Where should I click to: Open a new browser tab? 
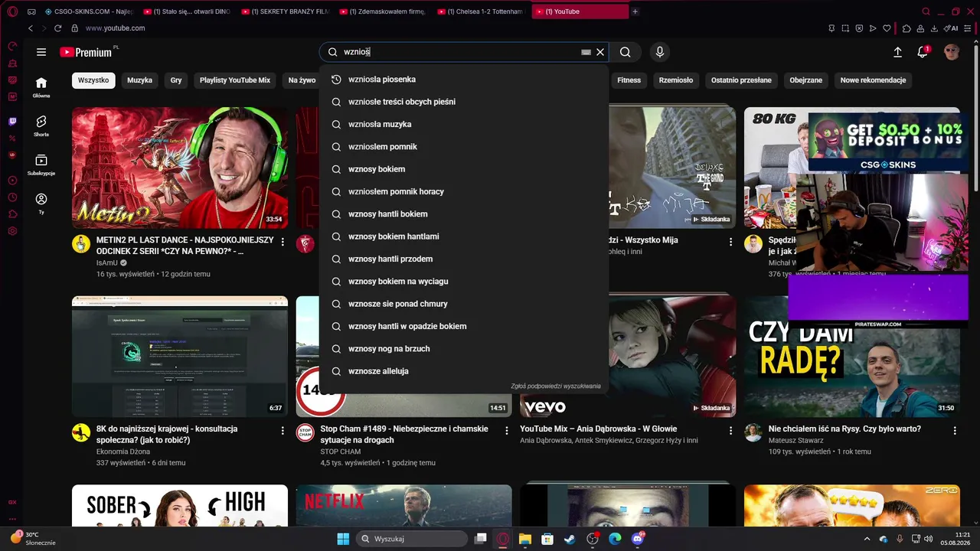[635, 11]
